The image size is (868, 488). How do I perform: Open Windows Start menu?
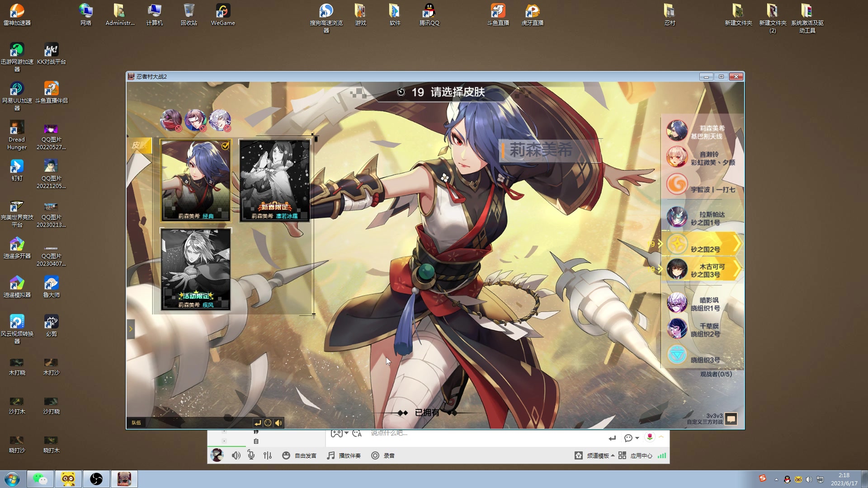pyautogui.click(x=12, y=479)
